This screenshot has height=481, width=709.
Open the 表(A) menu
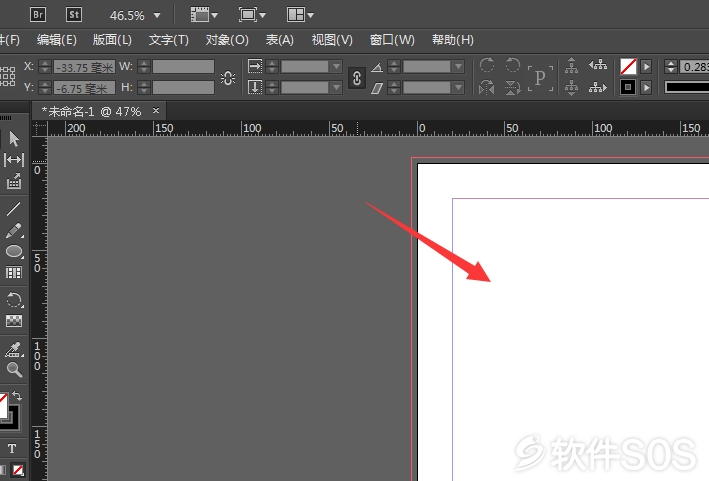[279, 40]
